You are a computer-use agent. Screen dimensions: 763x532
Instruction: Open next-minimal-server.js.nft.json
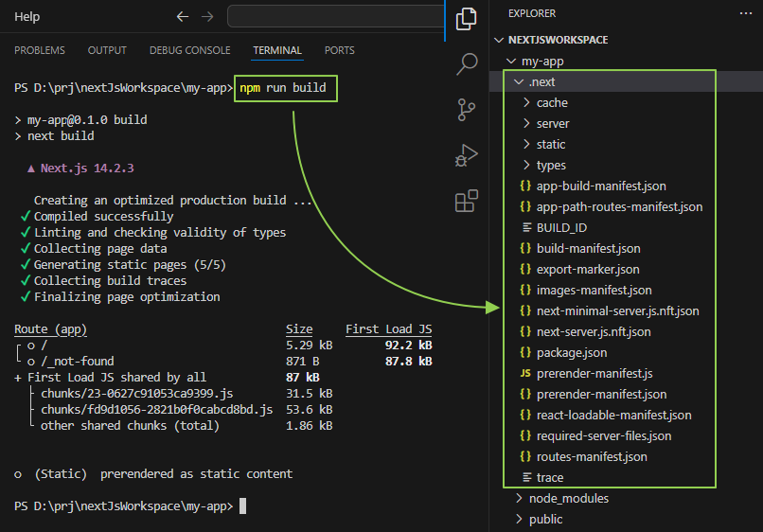point(617,311)
